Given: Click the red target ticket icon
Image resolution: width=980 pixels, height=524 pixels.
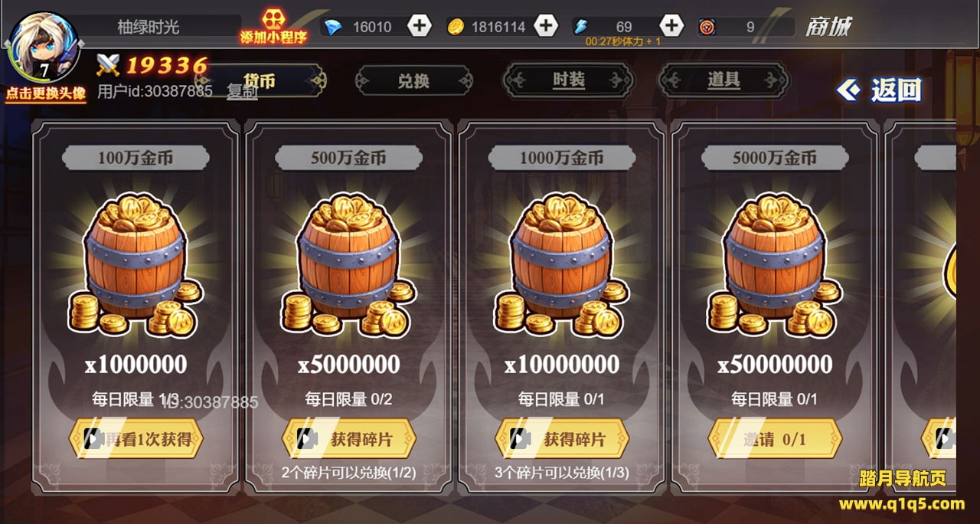Looking at the screenshot, I should tap(707, 28).
